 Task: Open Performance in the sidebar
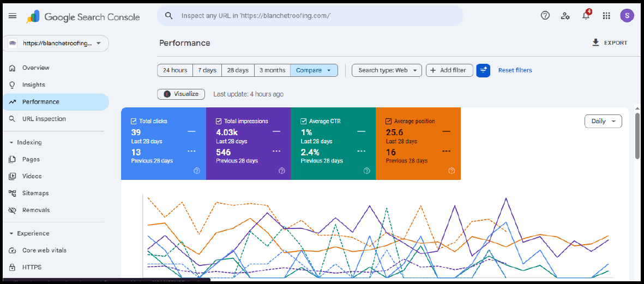click(56, 102)
